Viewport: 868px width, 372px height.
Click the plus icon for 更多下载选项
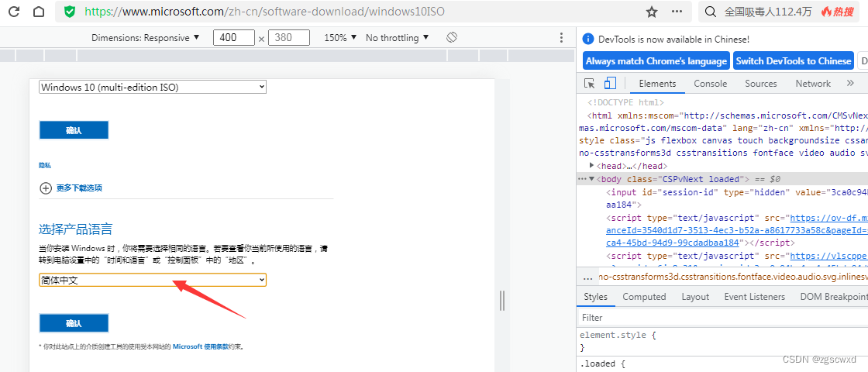pos(46,188)
